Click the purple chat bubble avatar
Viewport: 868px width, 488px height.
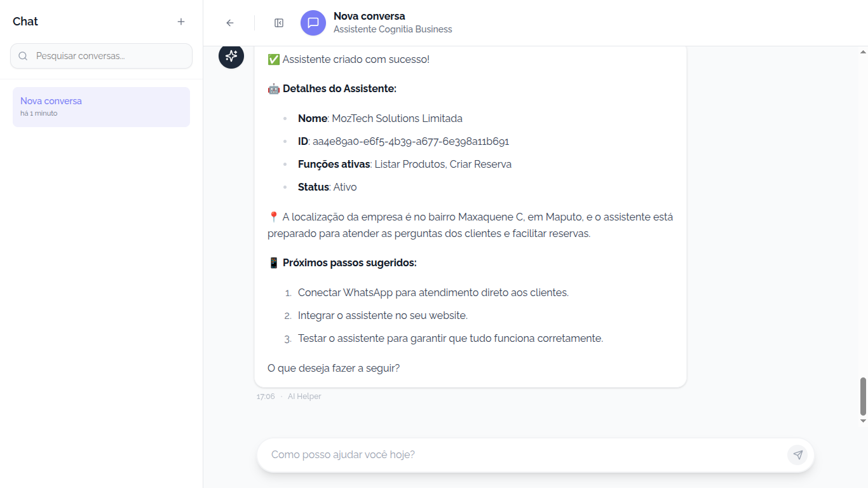(x=313, y=23)
